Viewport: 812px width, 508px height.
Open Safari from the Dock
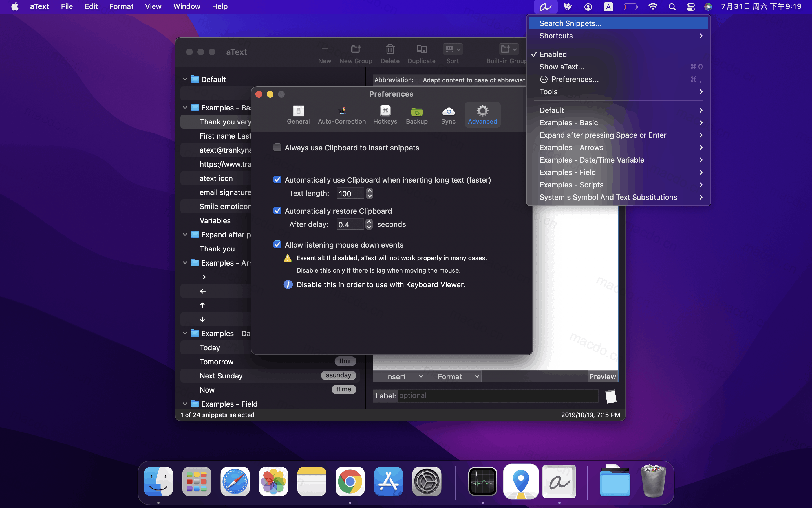(235, 481)
